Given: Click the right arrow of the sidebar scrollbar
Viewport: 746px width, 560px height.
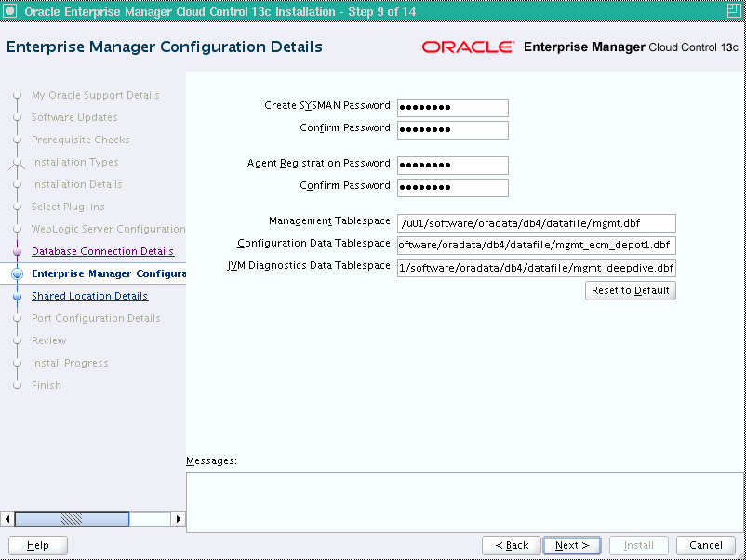Looking at the screenshot, I should [178, 519].
